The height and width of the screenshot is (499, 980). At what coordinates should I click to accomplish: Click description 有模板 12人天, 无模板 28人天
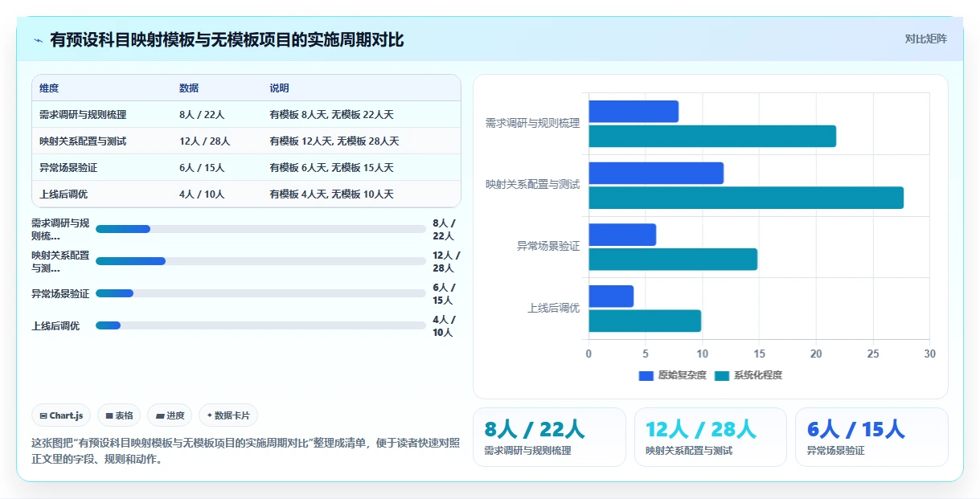(334, 141)
